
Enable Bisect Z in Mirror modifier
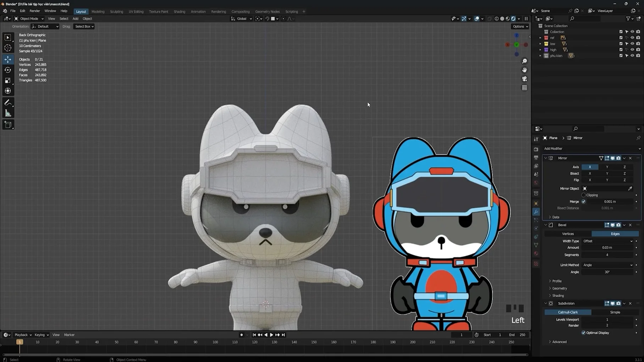coord(624,174)
